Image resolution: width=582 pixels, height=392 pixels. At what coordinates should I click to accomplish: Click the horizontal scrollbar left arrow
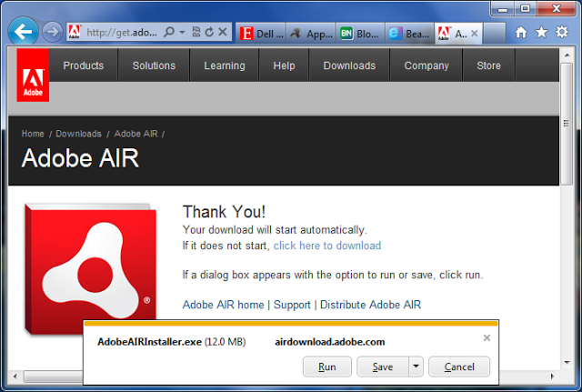click(15, 377)
